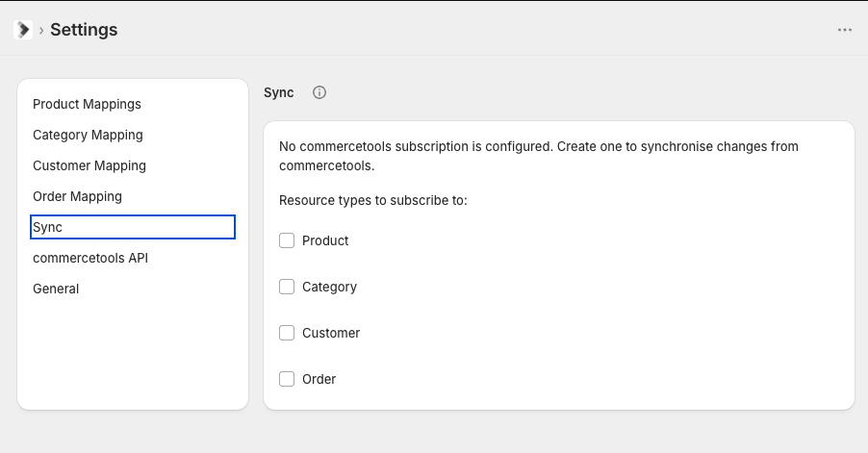Enable the Product resource checkbox
Viewport: 868px width, 453px height.
point(287,240)
